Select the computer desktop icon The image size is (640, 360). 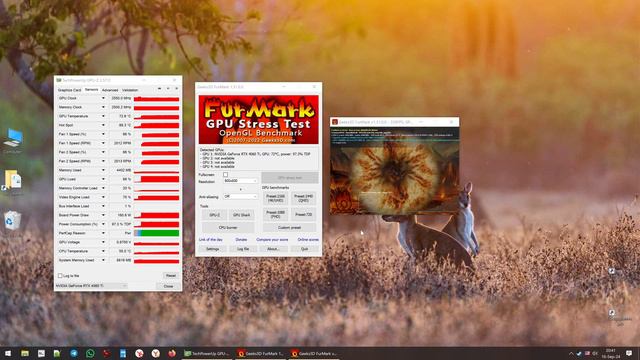pyautogui.click(x=13, y=140)
